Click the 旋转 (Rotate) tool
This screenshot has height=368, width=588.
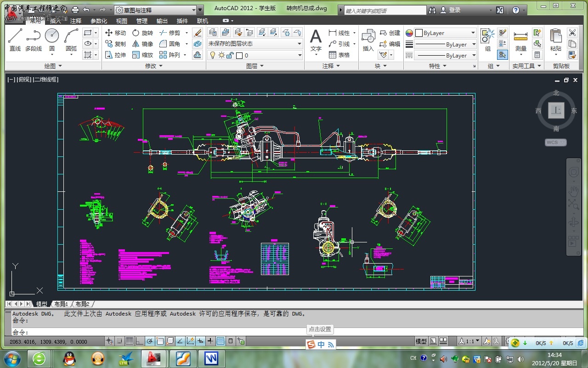pyautogui.click(x=142, y=33)
